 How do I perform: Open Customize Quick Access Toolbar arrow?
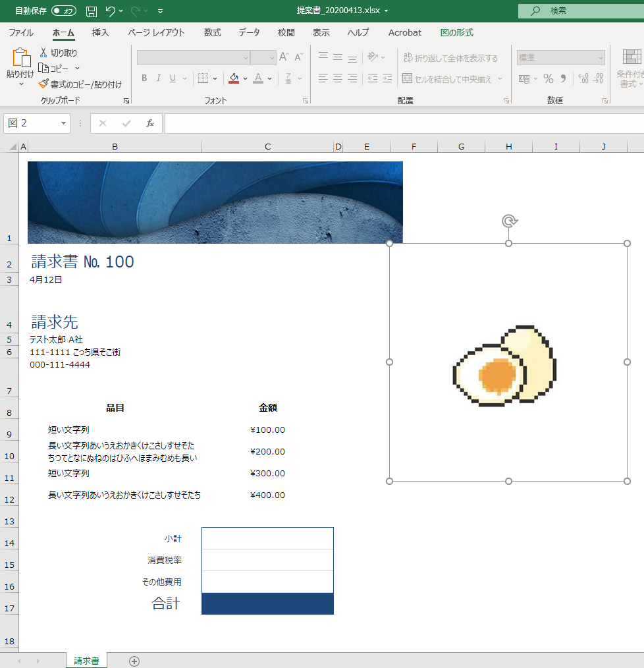pyautogui.click(x=160, y=11)
